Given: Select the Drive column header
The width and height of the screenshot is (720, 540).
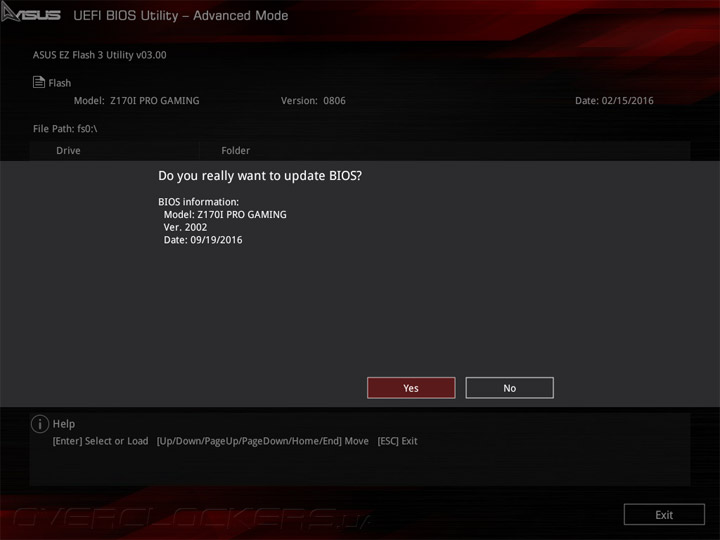Looking at the screenshot, I should tap(68, 151).
